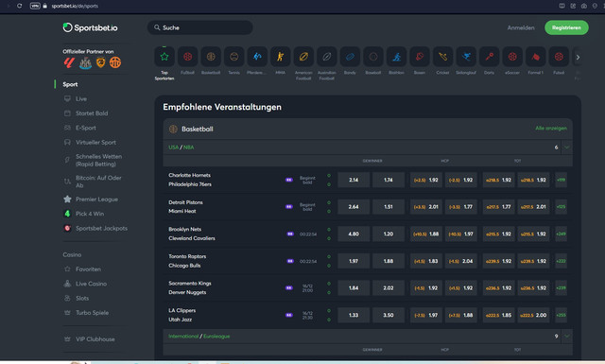Go to Live in the sidebar
Image resolution: width=605 pixels, height=364 pixels.
click(x=81, y=99)
